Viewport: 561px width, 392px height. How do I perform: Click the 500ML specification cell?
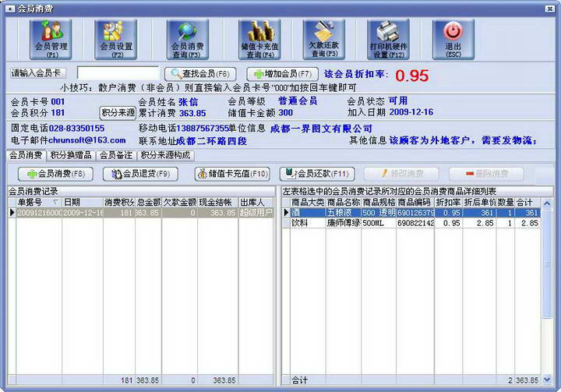point(379,224)
